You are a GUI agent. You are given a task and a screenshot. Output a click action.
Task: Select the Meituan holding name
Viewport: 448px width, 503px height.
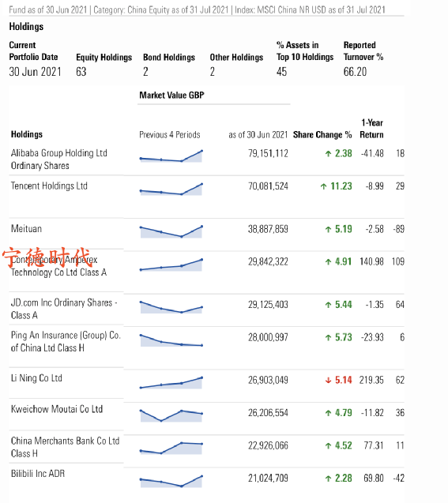[26, 229]
